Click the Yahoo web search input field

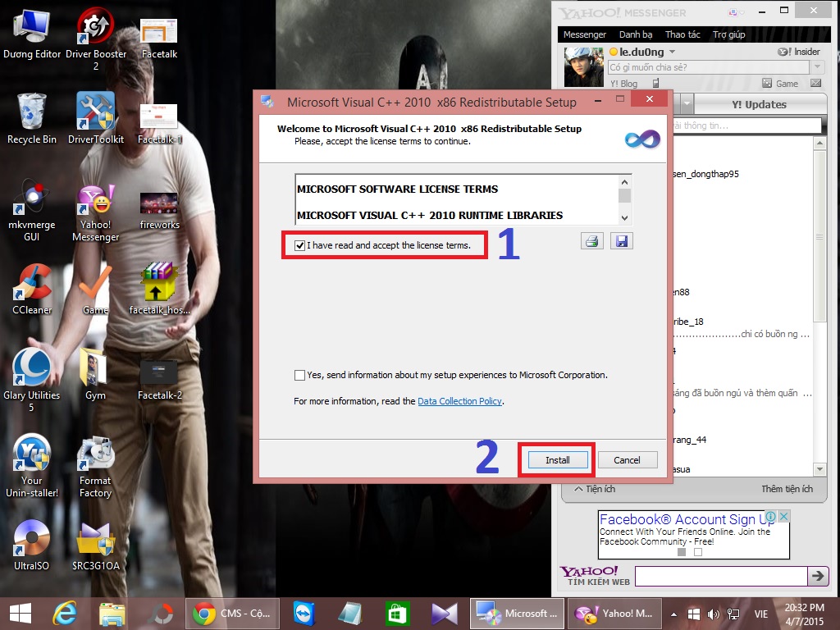pos(721,576)
